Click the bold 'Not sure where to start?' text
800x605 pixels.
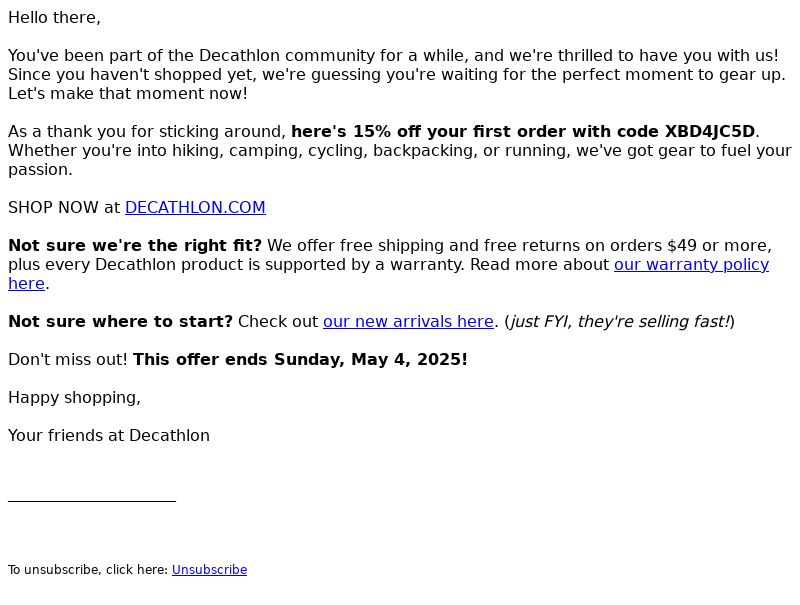click(x=120, y=322)
